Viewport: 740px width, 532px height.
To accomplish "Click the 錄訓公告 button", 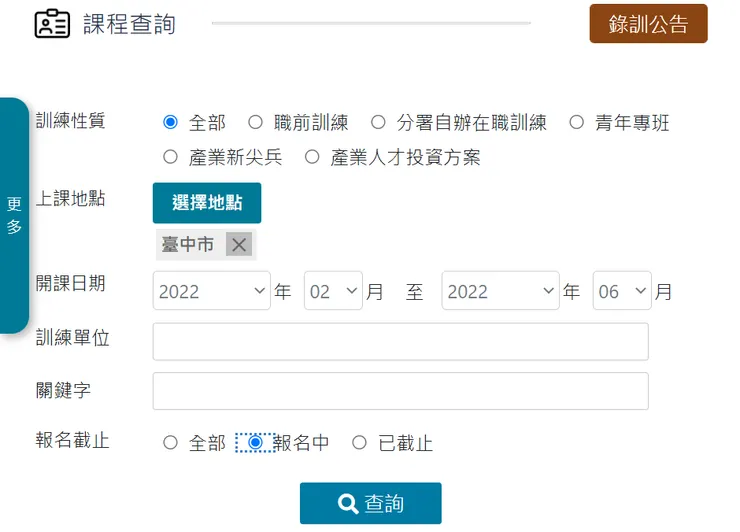I will click(648, 25).
